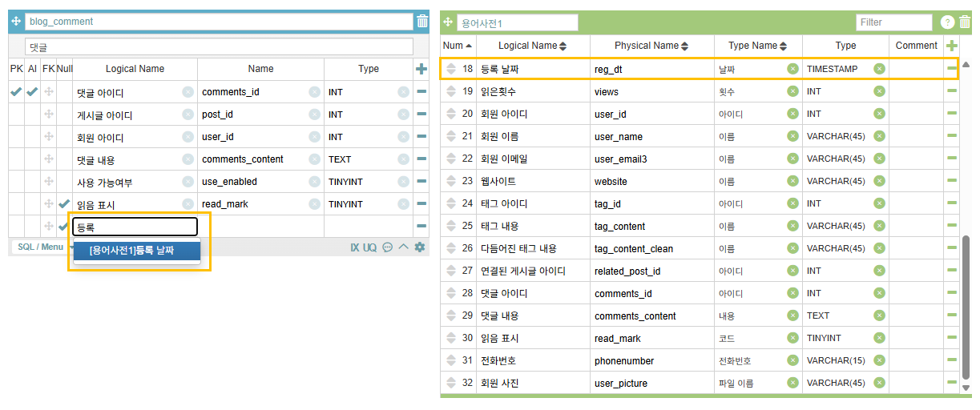980x410 pixels.
Task: Open blog_comment table settings gear
Action: click(x=420, y=247)
